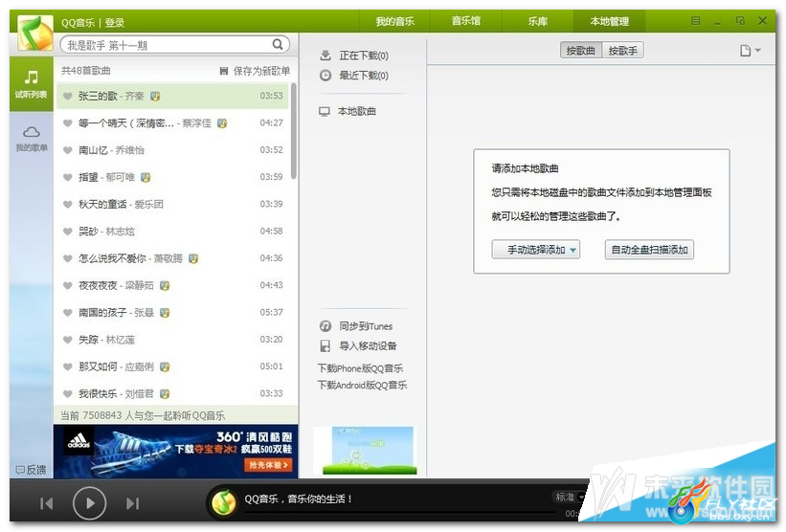
Task: Click the badge icon beside 指望 - 郁可唯
Action: click(146, 177)
